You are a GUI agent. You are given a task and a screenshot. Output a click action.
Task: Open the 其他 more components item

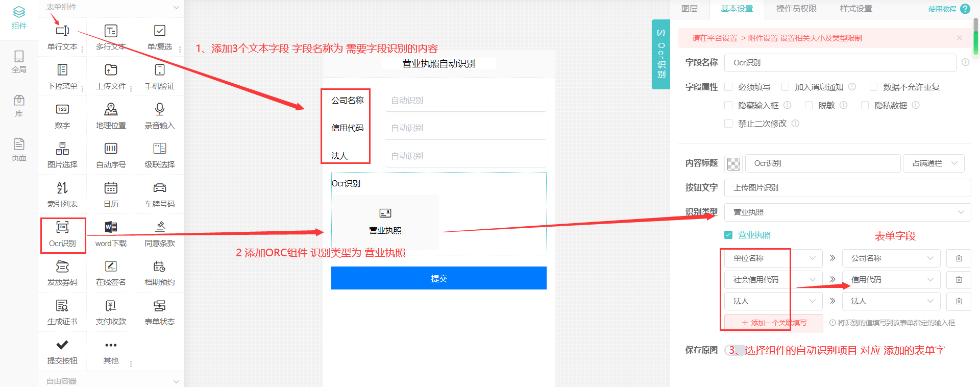coord(111,352)
